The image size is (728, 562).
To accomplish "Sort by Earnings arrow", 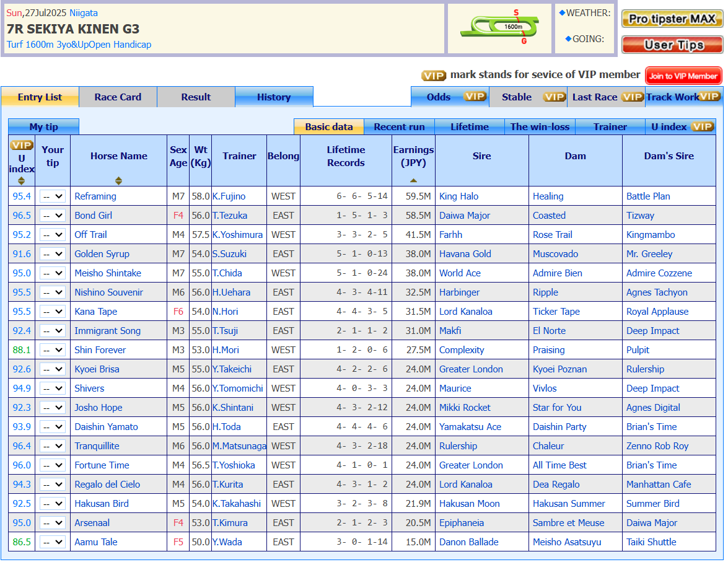I will [413, 180].
